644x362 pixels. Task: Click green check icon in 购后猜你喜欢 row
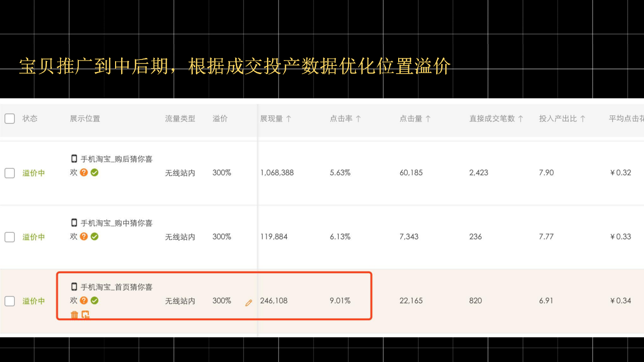pyautogui.click(x=94, y=172)
